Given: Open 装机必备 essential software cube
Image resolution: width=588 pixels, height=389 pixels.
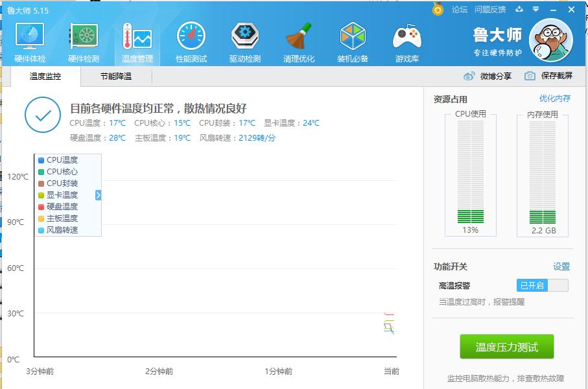Looking at the screenshot, I should (353, 42).
